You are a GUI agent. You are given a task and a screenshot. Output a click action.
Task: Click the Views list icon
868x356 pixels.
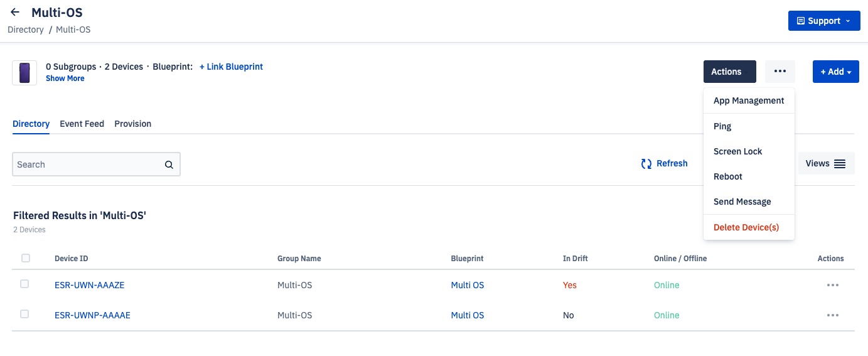coord(840,164)
